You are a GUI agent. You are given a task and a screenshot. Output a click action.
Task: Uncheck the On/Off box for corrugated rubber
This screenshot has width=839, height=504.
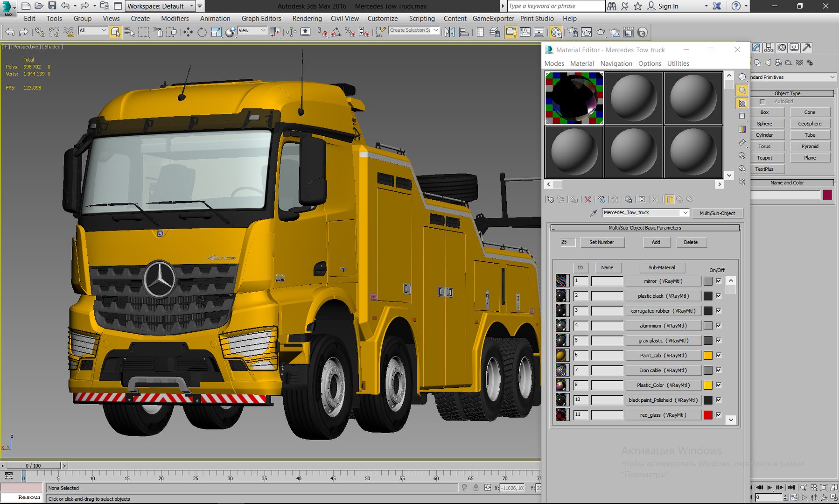coord(719,310)
